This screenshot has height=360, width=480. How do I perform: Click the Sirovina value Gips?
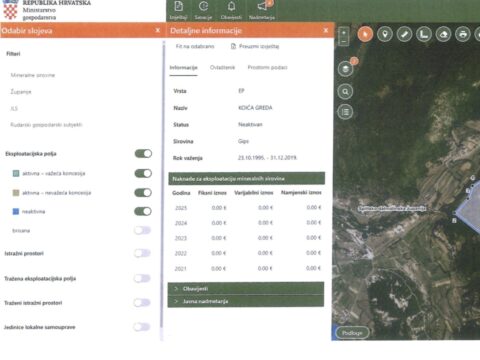(x=243, y=141)
